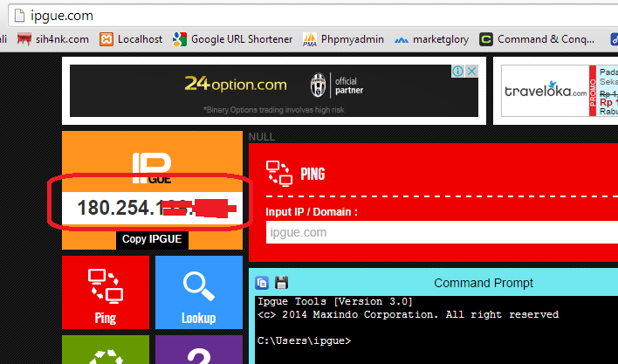Click the traveloka.com ad
Viewport: 618px width, 364px height.
pos(560,91)
